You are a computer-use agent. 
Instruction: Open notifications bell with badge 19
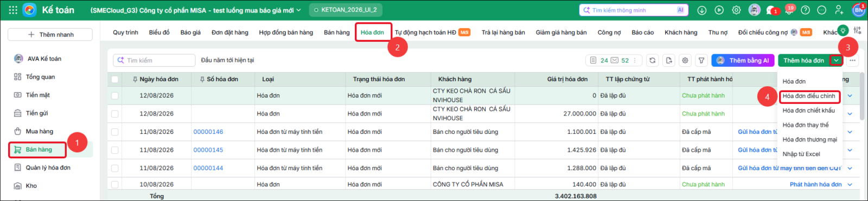789,10
